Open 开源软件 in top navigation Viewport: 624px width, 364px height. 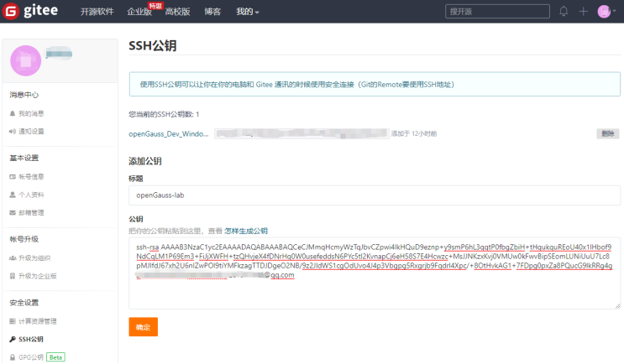click(97, 12)
